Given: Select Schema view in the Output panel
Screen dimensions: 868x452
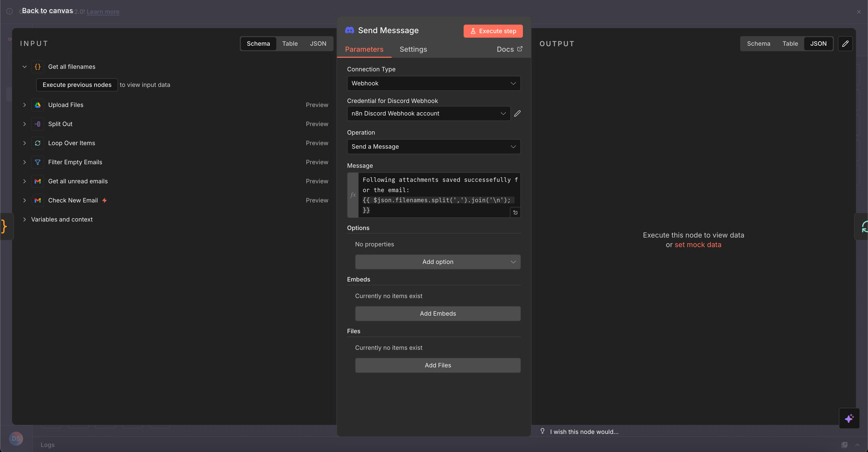Looking at the screenshot, I should pos(758,43).
